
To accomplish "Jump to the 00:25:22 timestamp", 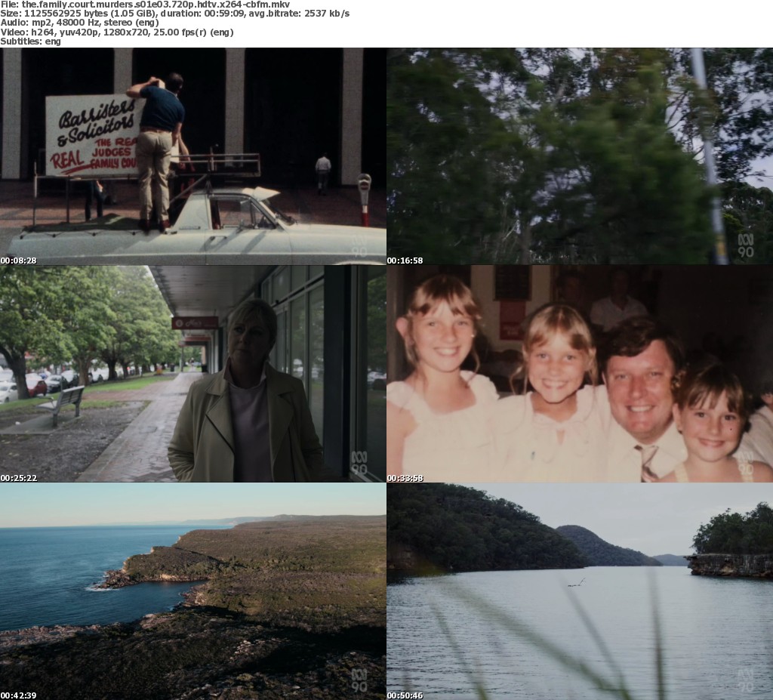I will click(19, 478).
